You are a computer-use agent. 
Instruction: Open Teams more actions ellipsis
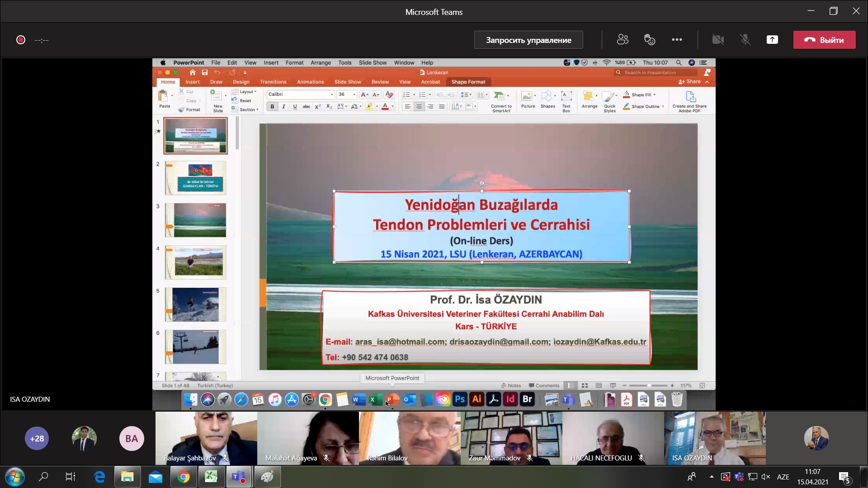677,40
